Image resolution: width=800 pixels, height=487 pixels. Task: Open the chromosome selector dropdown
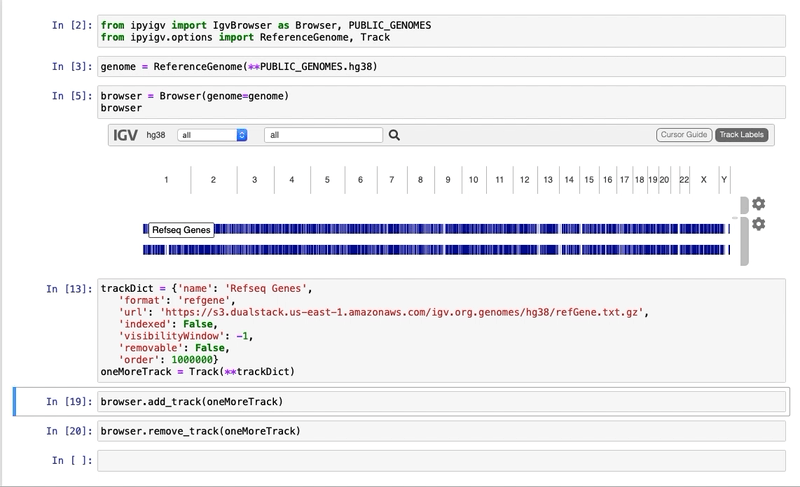[212, 135]
